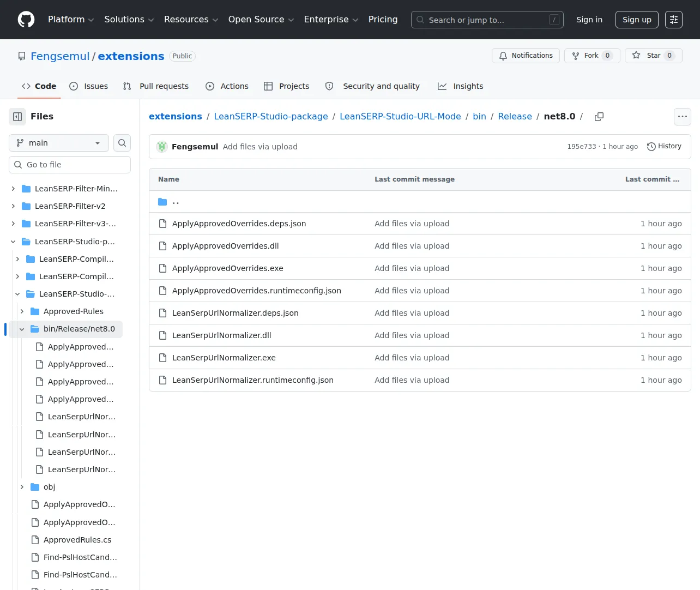This screenshot has width=700, height=590.
Task: Click the Fengsemul avatar in commit row
Action: point(162,147)
